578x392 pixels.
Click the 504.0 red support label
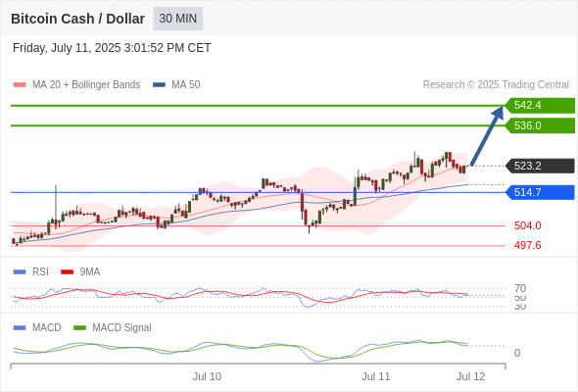527,225
